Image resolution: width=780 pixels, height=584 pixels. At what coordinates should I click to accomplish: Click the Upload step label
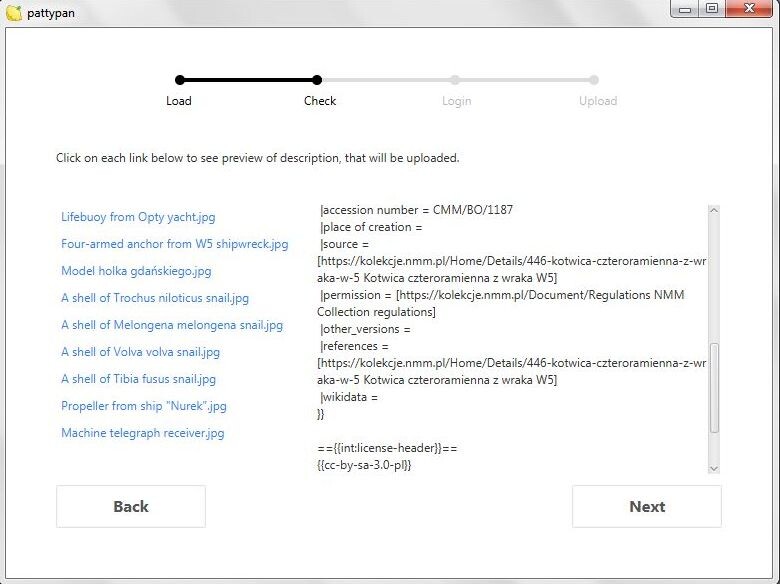(598, 101)
